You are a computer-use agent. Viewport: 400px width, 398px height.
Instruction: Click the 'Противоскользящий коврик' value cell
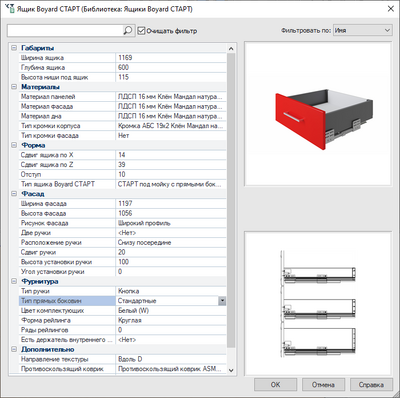click(x=171, y=369)
